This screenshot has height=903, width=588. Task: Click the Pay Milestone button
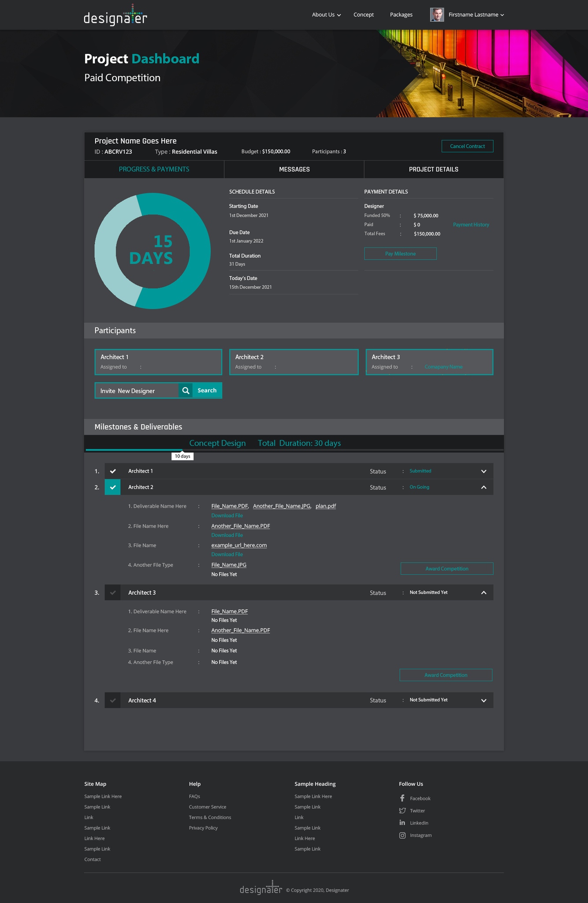400,254
